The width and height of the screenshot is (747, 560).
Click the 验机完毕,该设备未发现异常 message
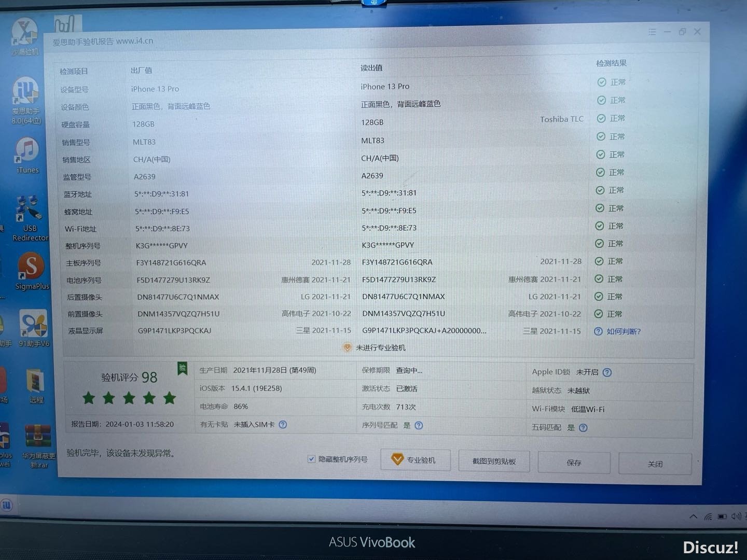coord(122,453)
